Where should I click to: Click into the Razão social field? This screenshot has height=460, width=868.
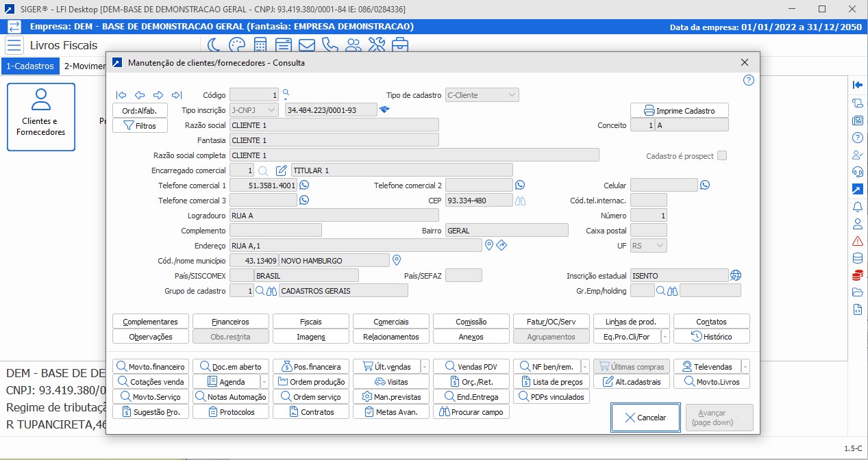(x=334, y=125)
